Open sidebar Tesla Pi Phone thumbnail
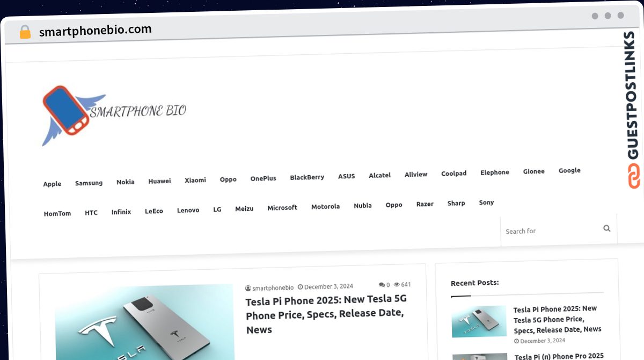This screenshot has width=644, height=360. click(479, 321)
